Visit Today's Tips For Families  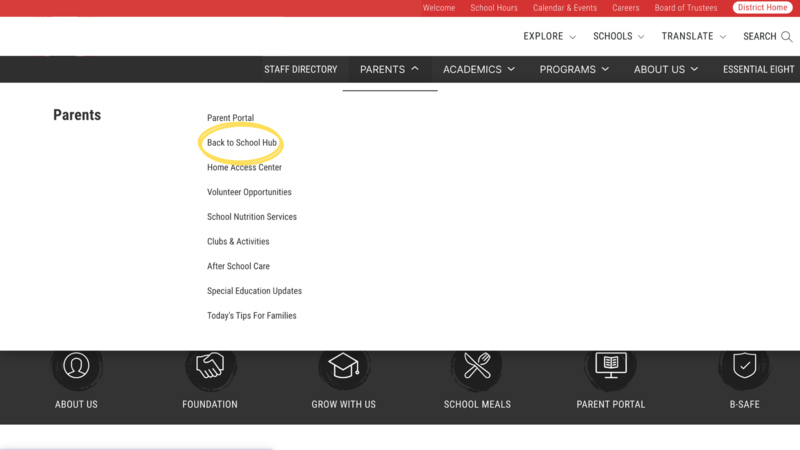(x=251, y=316)
